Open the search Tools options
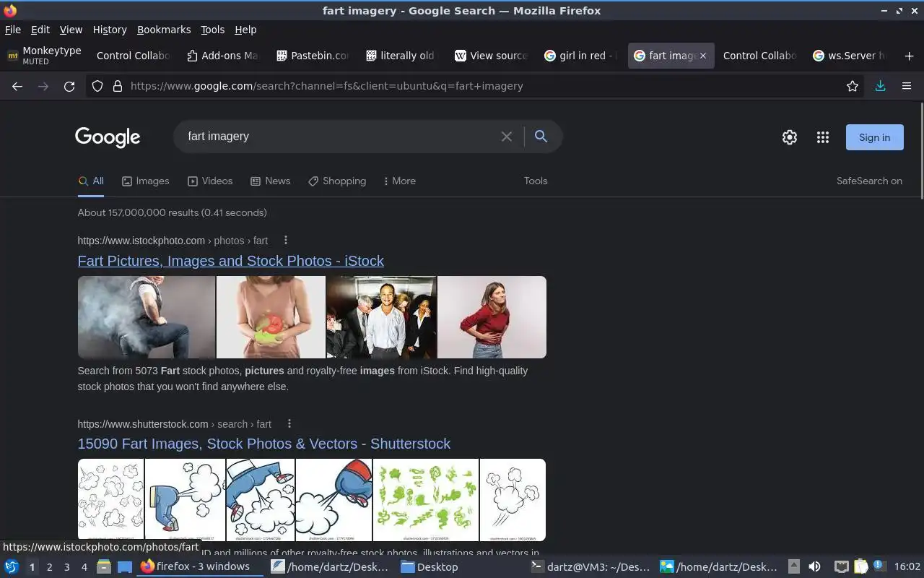The width and height of the screenshot is (924, 578). pos(536,181)
